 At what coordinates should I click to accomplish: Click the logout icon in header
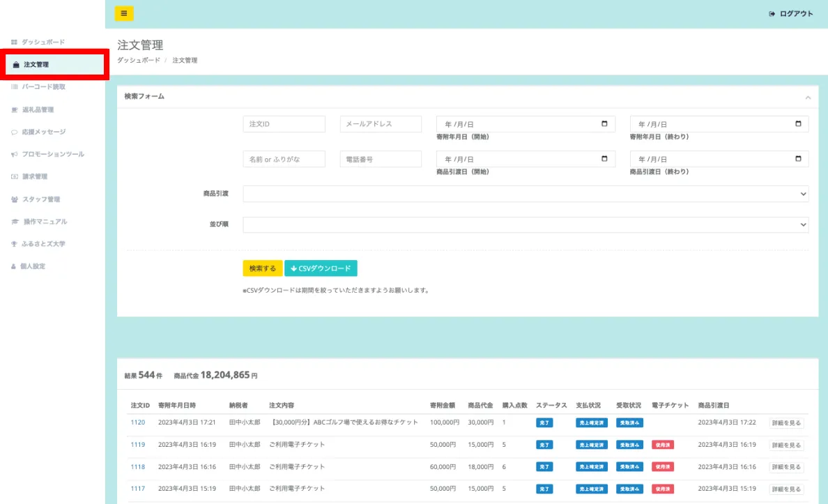click(x=772, y=14)
